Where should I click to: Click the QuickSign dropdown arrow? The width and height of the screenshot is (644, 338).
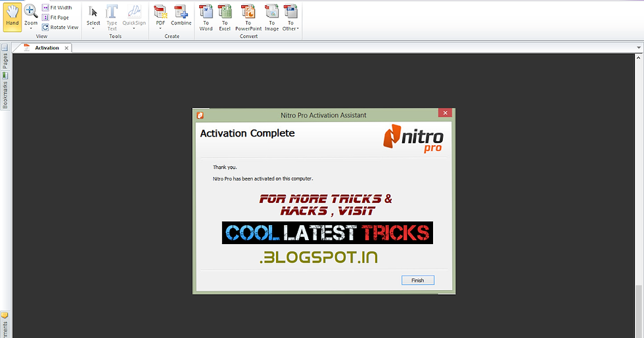coord(134,28)
